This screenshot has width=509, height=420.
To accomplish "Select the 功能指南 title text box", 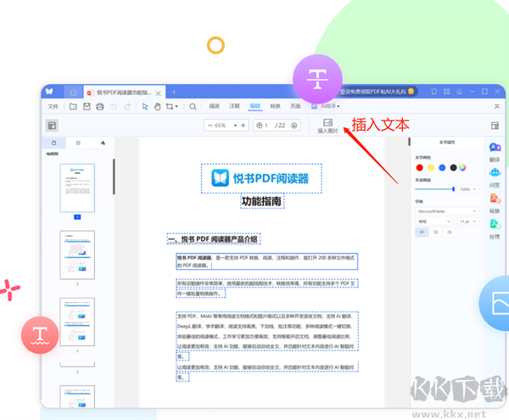I will 262,201.
